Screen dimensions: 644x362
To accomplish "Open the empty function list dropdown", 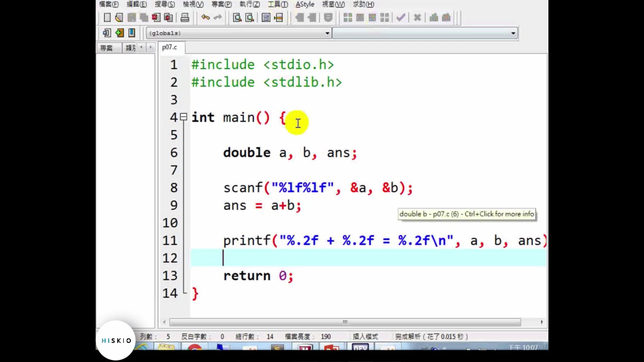I will 513,33.
